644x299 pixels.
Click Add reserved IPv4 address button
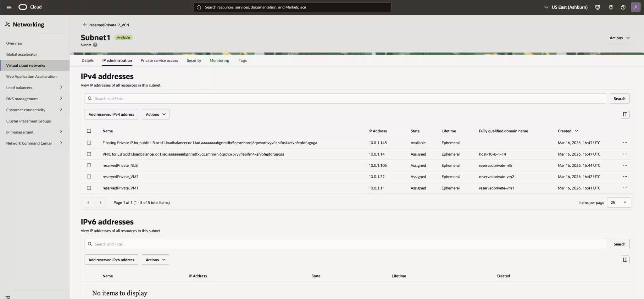coord(111,114)
